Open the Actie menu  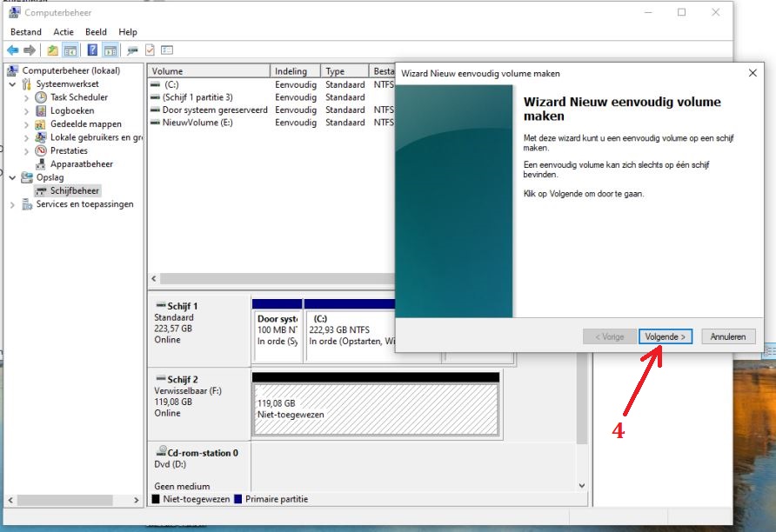(x=63, y=32)
